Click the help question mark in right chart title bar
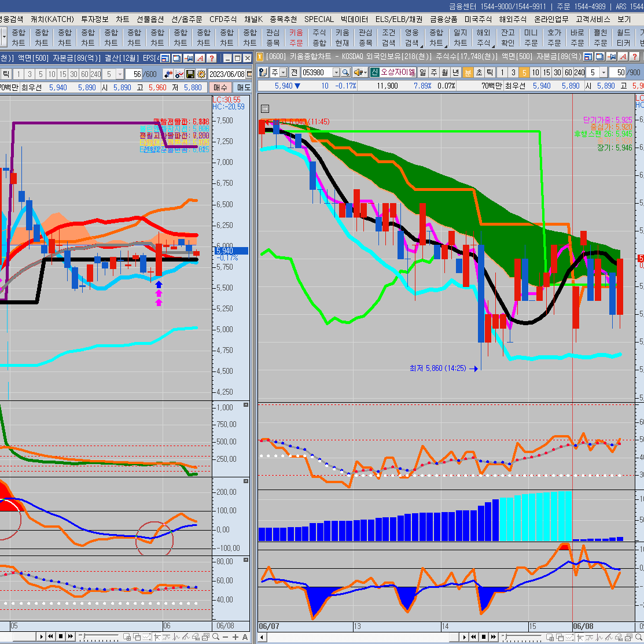 (635, 56)
